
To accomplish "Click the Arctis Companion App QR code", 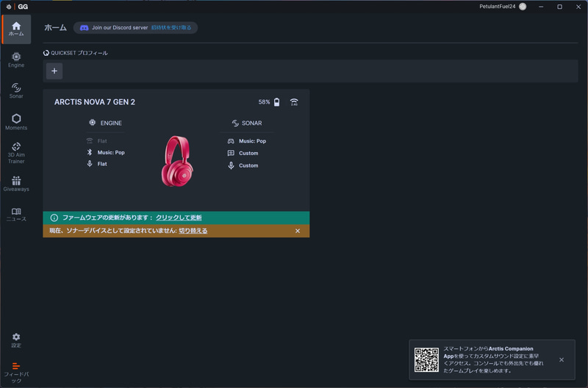I will [426, 360].
